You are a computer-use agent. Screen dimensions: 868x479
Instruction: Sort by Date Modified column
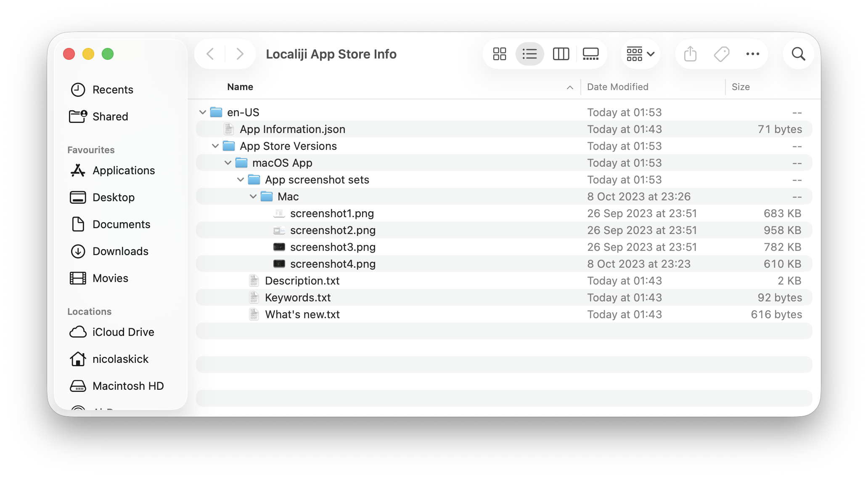(x=617, y=87)
